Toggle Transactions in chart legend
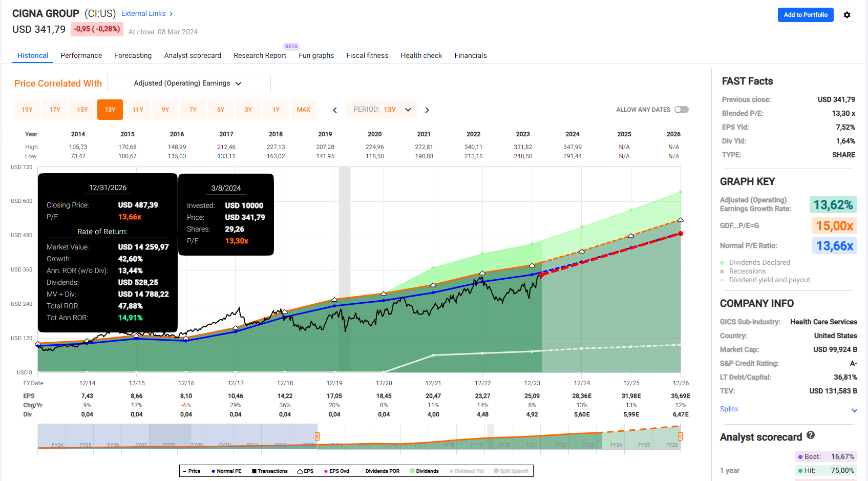Image resolution: width=868 pixels, height=481 pixels. coord(269,471)
